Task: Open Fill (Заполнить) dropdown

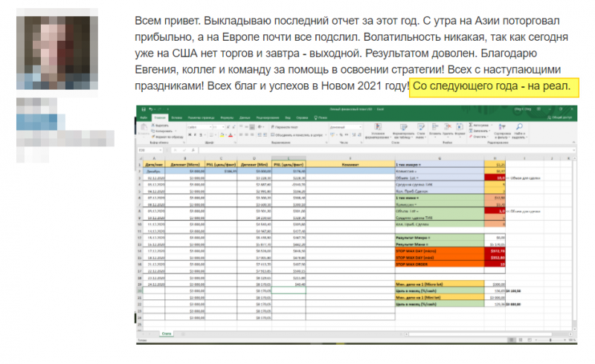Action: pyautogui.click(x=479, y=131)
